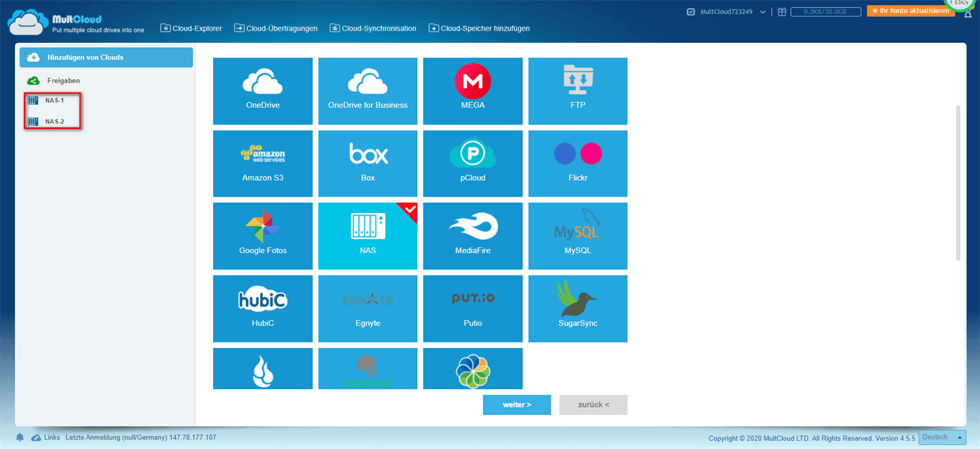
Task: Pick the MySQL tile
Action: coord(578,236)
